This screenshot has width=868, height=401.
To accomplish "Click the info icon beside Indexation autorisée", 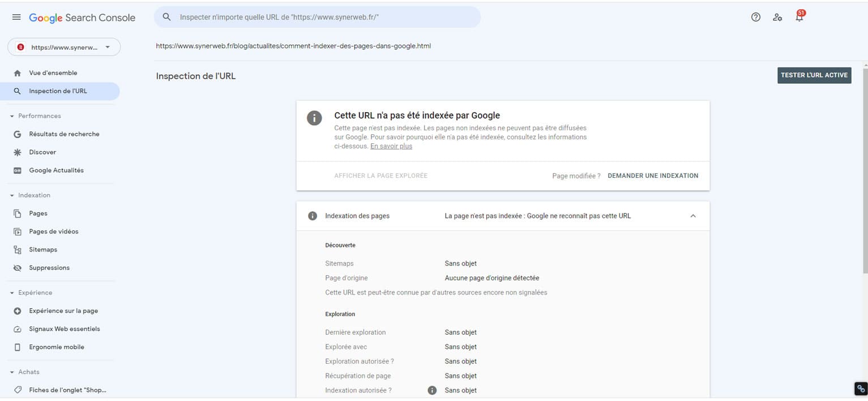I will (432, 390).
